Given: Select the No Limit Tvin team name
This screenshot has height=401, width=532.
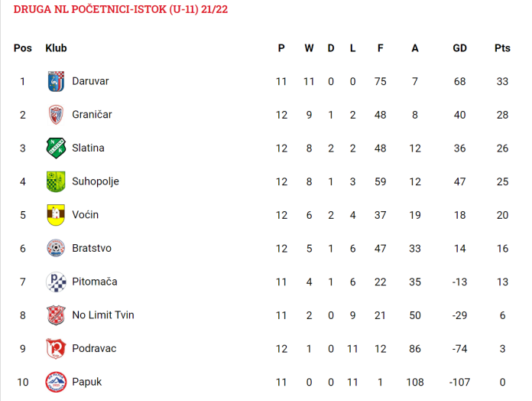Looking at the screenshot, I should click(x=103, y=315).
